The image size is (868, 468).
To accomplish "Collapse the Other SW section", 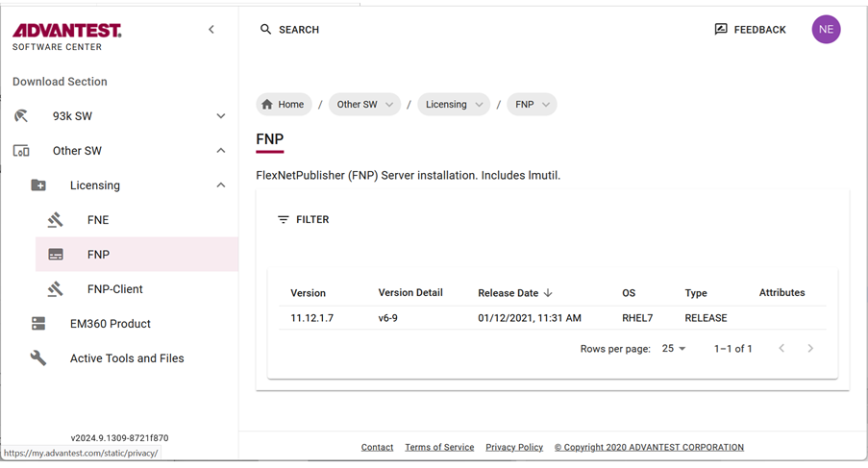I will 220,151.
